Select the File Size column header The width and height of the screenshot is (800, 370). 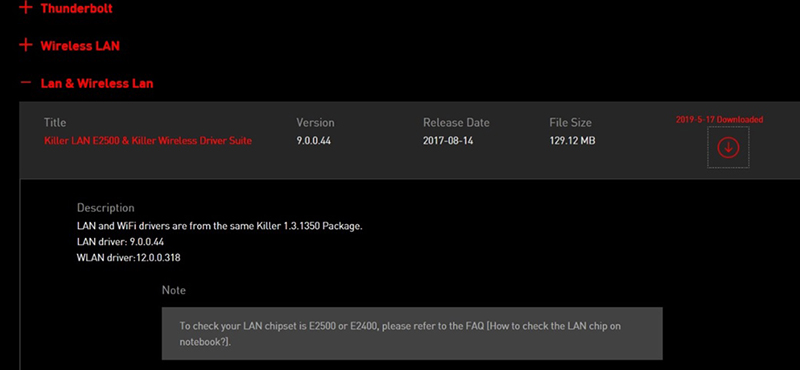pyautogui.click(x=570, y=122)
